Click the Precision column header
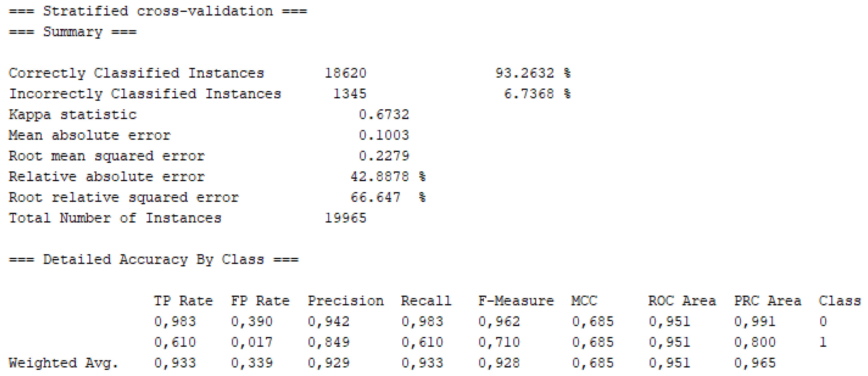Image resolution: width=868 pixels, height=376 pixels. point(345,301)
